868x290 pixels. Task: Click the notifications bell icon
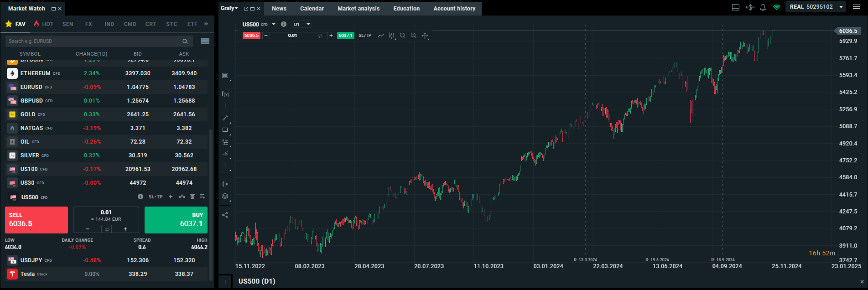[x=763, y=7]
